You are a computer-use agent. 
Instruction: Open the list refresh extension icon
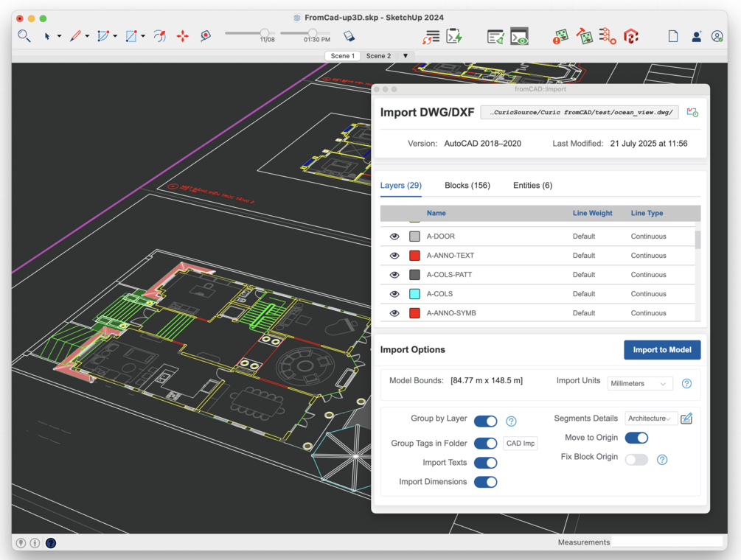(x=431, y=36)
